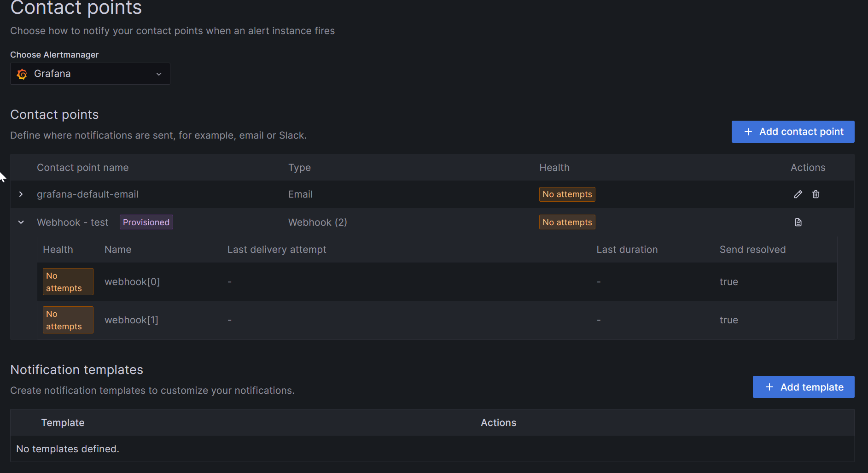Image resolution: width=868 pixels, height=473 pixels.
Task: Click the Grafana logo in the Alertmanager selector
Action: coord(22,74)
